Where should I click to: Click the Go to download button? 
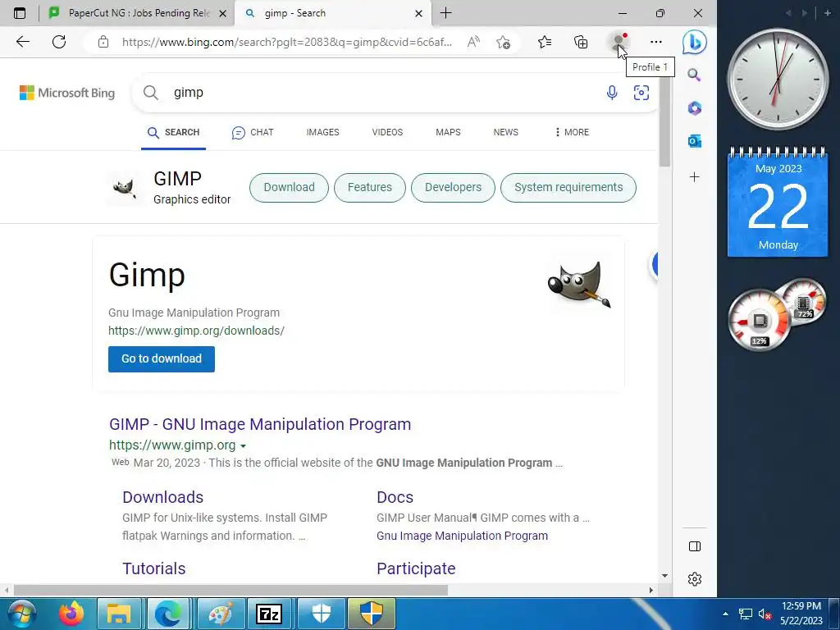coord(162,359)
